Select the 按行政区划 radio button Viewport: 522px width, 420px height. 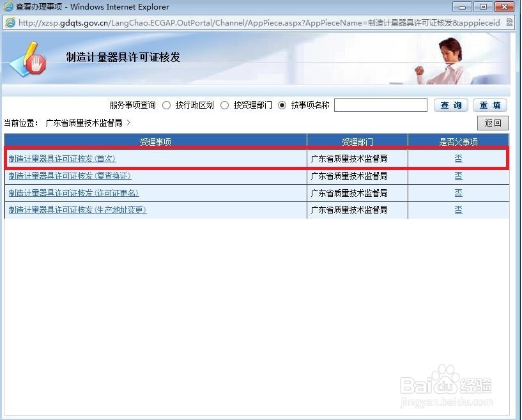coord(166,105)
